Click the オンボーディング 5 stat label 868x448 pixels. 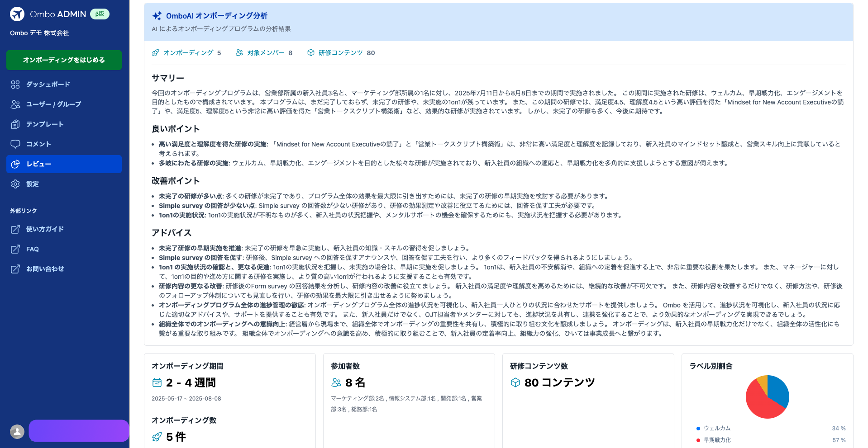[x=192, y=53]
